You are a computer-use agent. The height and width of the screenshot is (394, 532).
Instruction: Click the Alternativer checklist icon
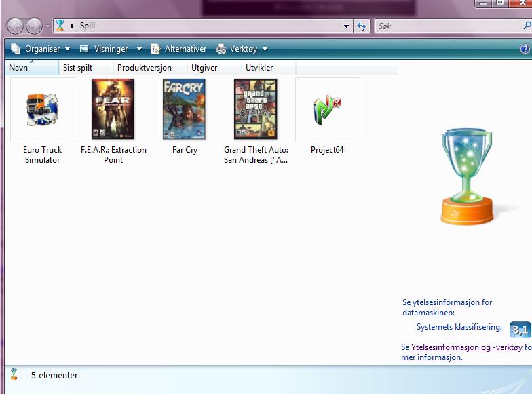click(155, 49)
